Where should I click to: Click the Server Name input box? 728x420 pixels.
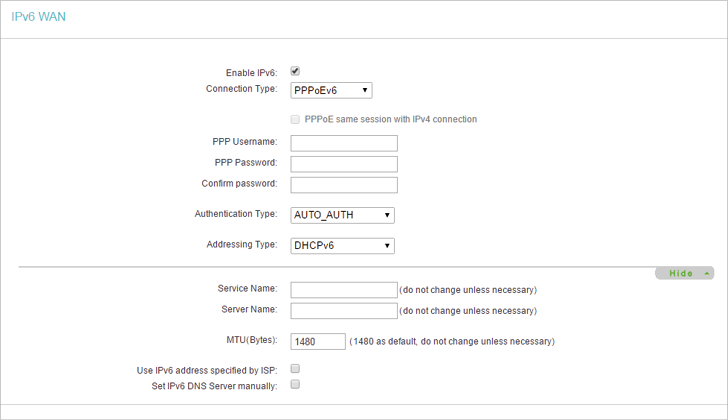click(x=344, y=311)
